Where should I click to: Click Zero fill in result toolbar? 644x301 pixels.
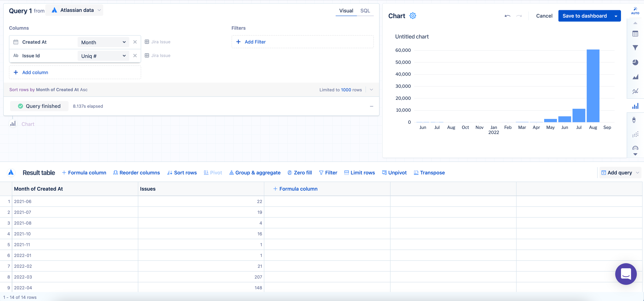pyautogui.click(x=300, y=173)
